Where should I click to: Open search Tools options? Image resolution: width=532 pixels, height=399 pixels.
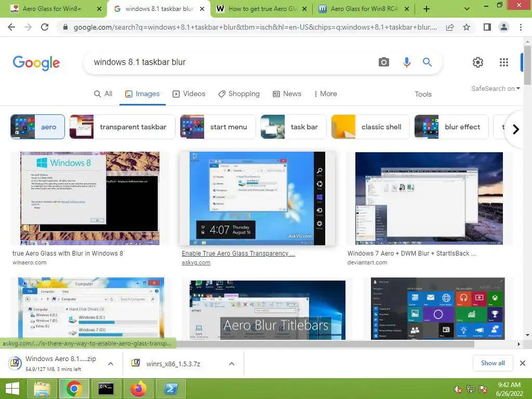423,95
